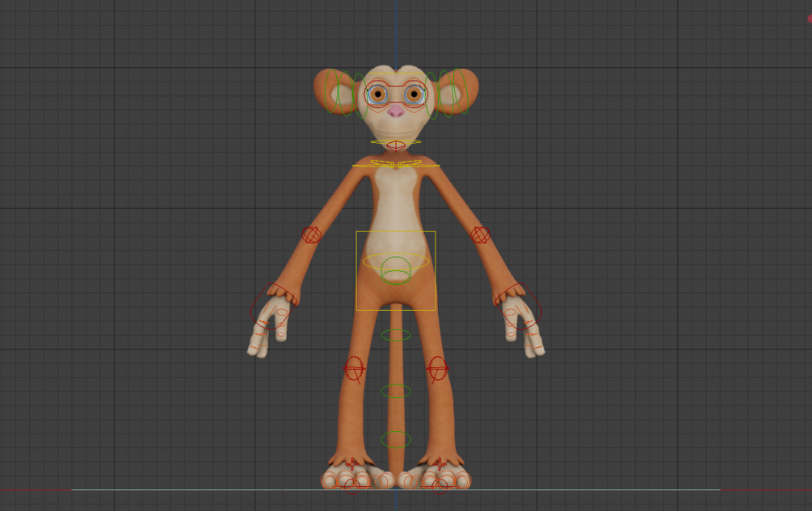This screenshot has height=511, width=812.
Task: Select the red eye-mask bridge control between the eyes
Action: [x=396, y=94]
